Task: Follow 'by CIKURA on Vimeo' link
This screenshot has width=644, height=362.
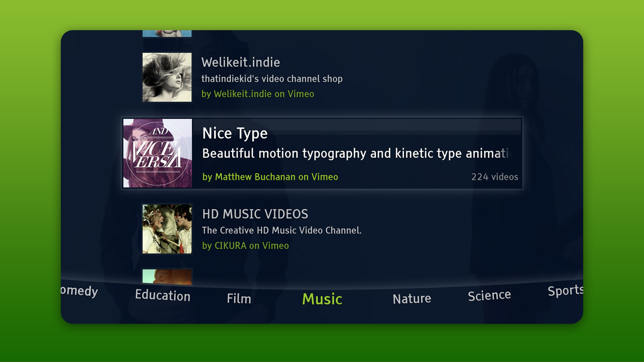Action: 245,246
